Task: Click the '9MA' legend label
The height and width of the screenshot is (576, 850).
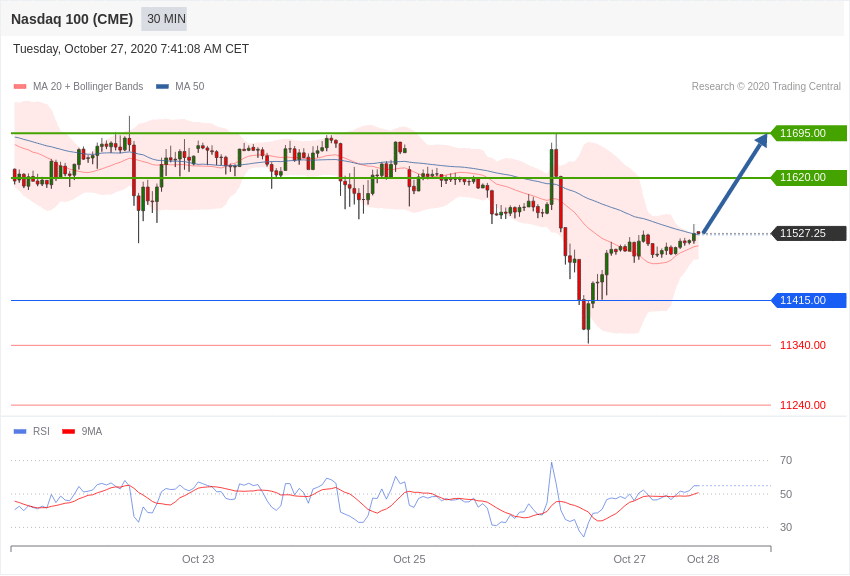Action: click(x=92, y=431)
